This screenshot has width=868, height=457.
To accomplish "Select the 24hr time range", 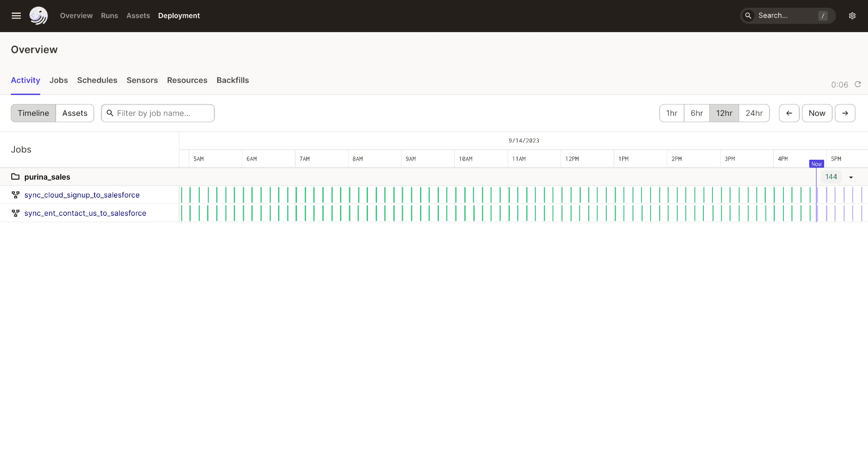I will click(x=754, y=113).
